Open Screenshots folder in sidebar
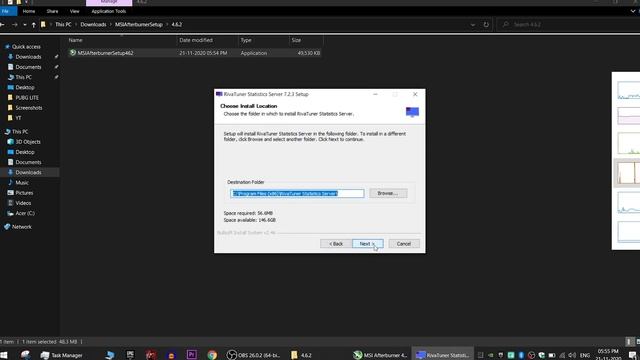Image resolution: width=640 pixels, height=360 pixels. [29, 108]
